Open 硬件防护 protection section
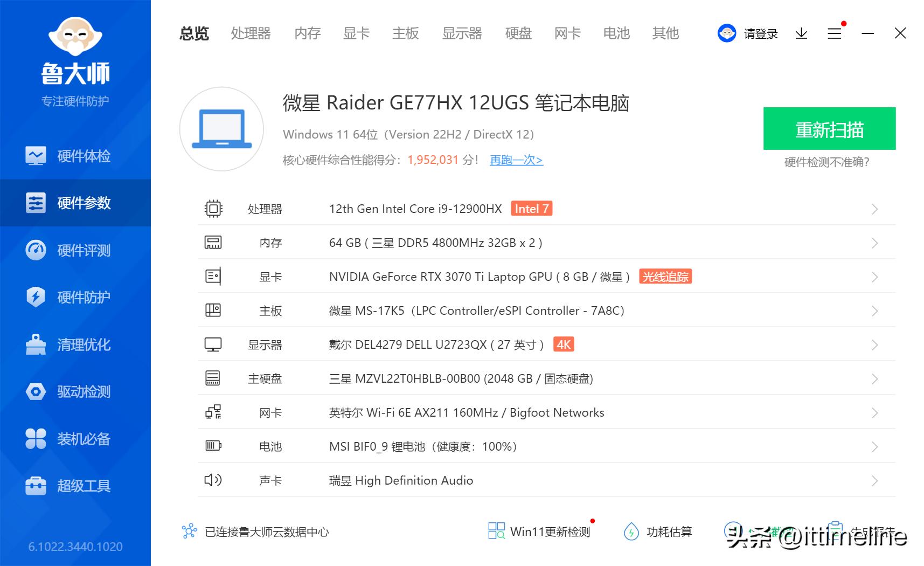This screenshot has height=566, width=924. [x=75, y=297]
